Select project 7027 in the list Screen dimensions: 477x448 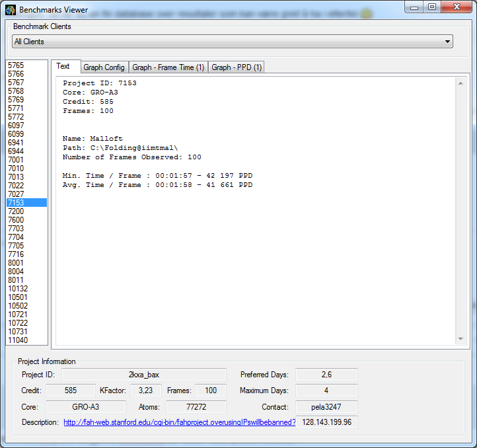click(26, 194)
